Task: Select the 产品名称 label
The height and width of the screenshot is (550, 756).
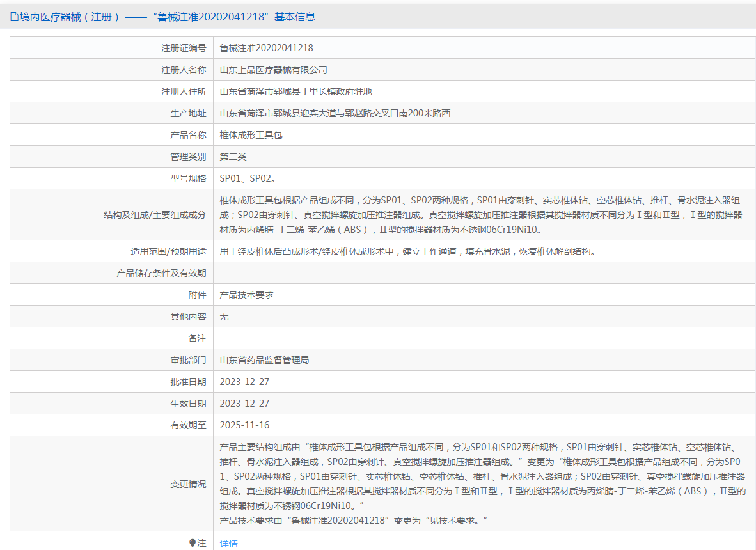Action: [188, 135]
